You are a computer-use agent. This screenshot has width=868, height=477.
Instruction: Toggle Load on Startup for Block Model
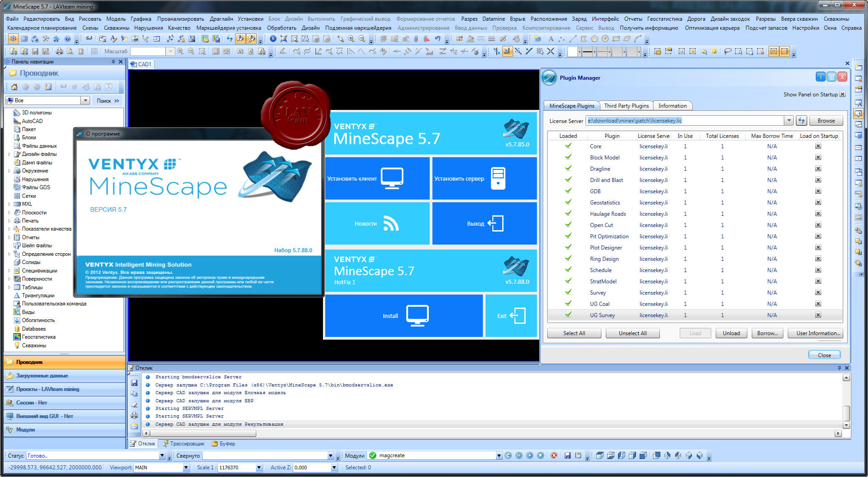click(x=818, y=158)
